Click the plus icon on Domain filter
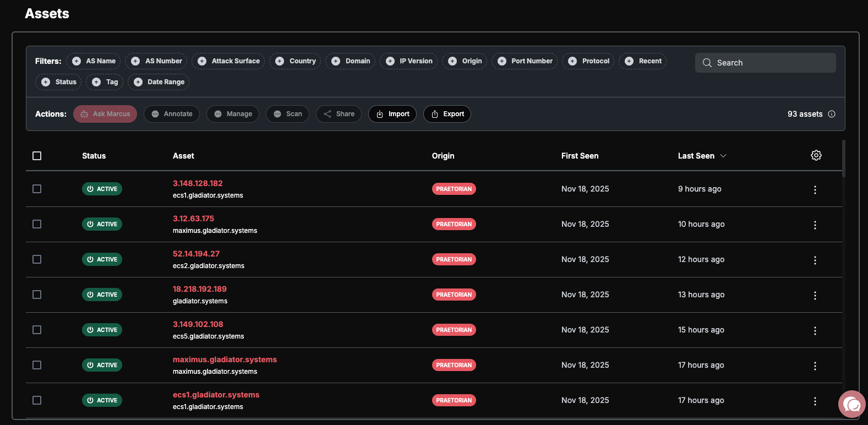Image resolution: width=868 pixels, height=425 pixels. tap(336, 61)
